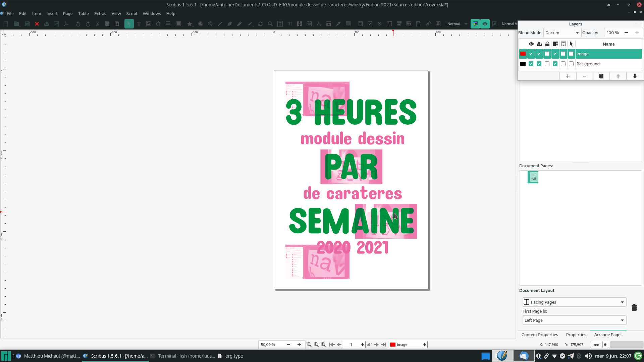Screen dimensions: 644x362
Task: Open the Blend Mode Darken dropdown
Action: pyautogui.click(x=562, y=33)
